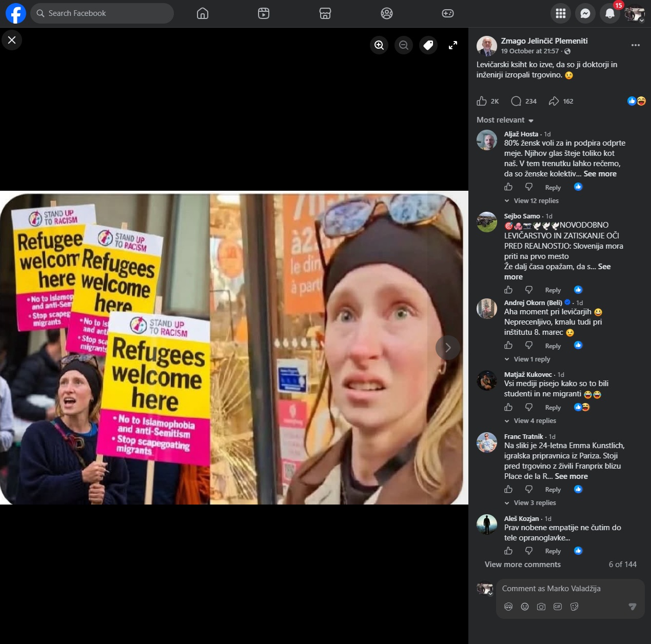Viewport: 651px width, 644px height.
Task: Tag people in the photo
Action: click(x=428, y=45)
